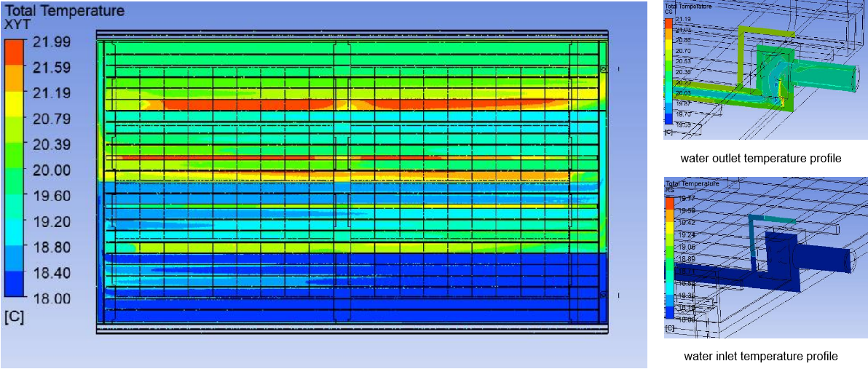Click the 18.00 minimum legend value
This screenshot has width=868, height=369.
pos(49,298)
